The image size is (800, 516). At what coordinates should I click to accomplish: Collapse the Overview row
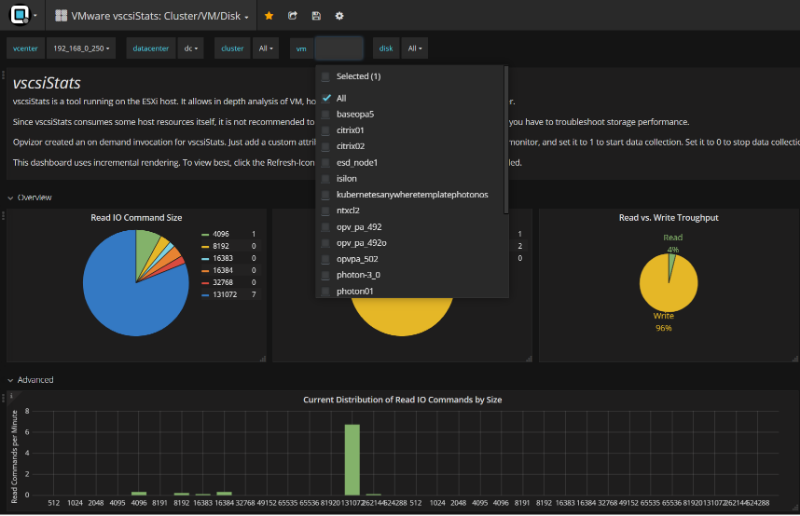click(30, 198)
